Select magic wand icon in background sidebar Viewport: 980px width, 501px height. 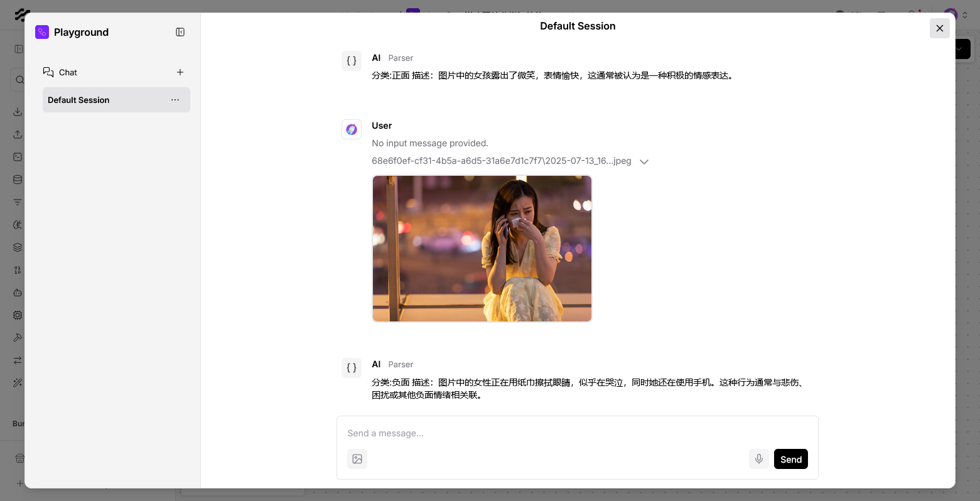(18, 383)
